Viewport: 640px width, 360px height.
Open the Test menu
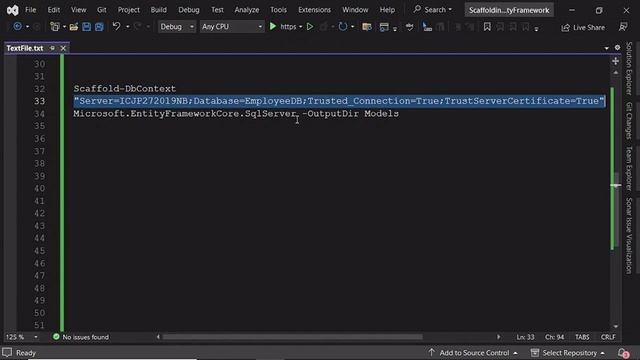217,10
